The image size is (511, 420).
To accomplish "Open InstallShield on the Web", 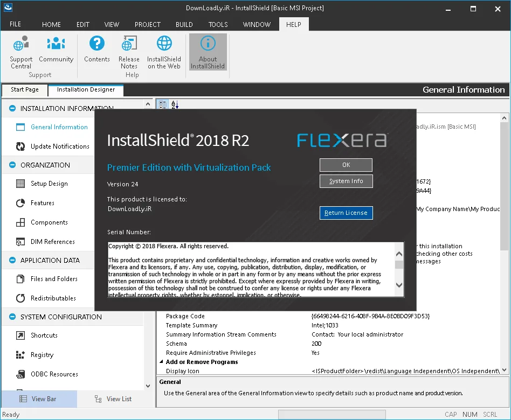I will tap(164, 52).
